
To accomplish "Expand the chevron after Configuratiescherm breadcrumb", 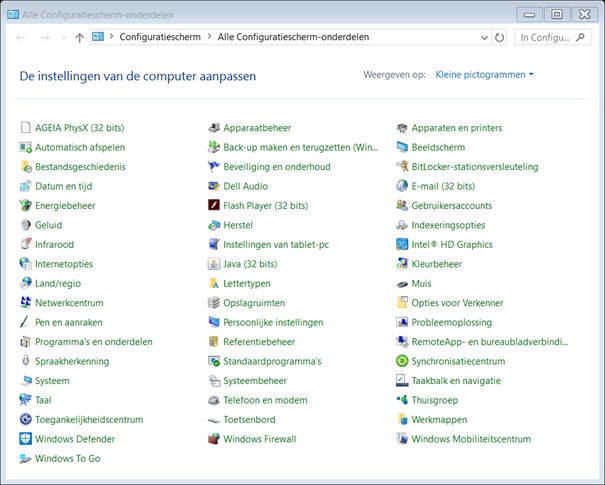I will click(x=210, y=37).
